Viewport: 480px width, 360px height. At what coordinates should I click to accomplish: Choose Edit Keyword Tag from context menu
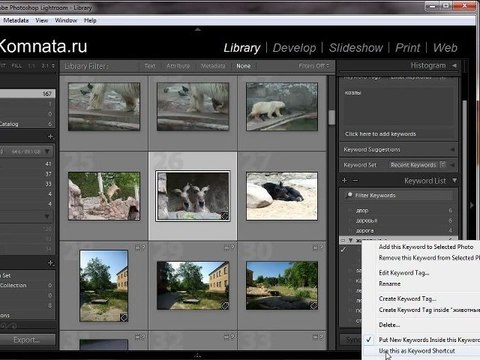tap(404, 273)
